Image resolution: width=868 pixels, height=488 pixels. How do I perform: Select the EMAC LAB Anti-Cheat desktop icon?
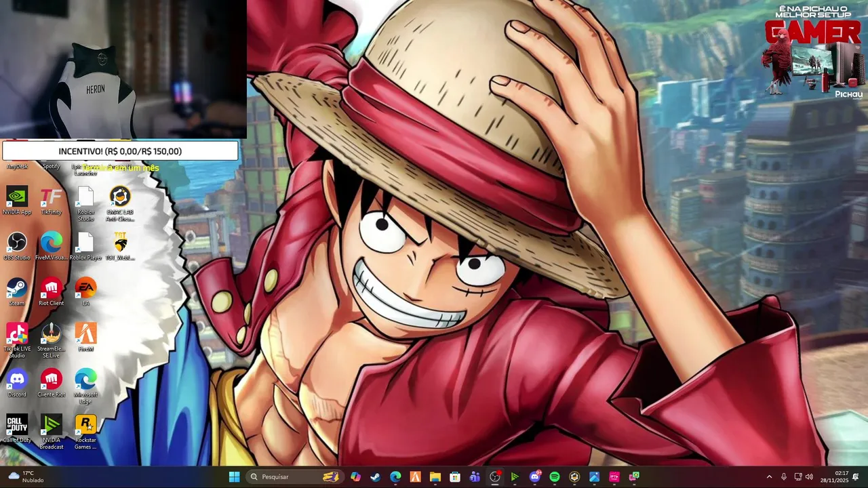tap(120, 204)
